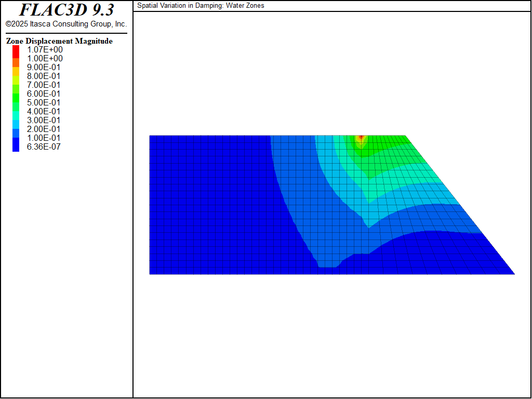Pick the yellow 8.00E-01 legend swatch

16,76
